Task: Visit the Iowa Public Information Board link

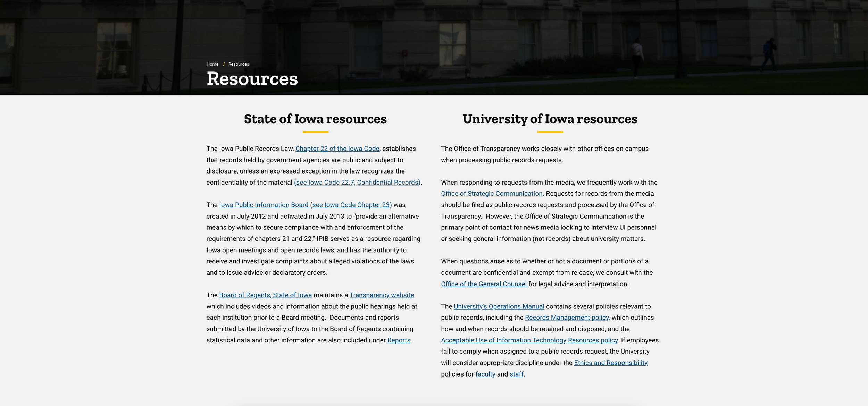Action: 264,205
